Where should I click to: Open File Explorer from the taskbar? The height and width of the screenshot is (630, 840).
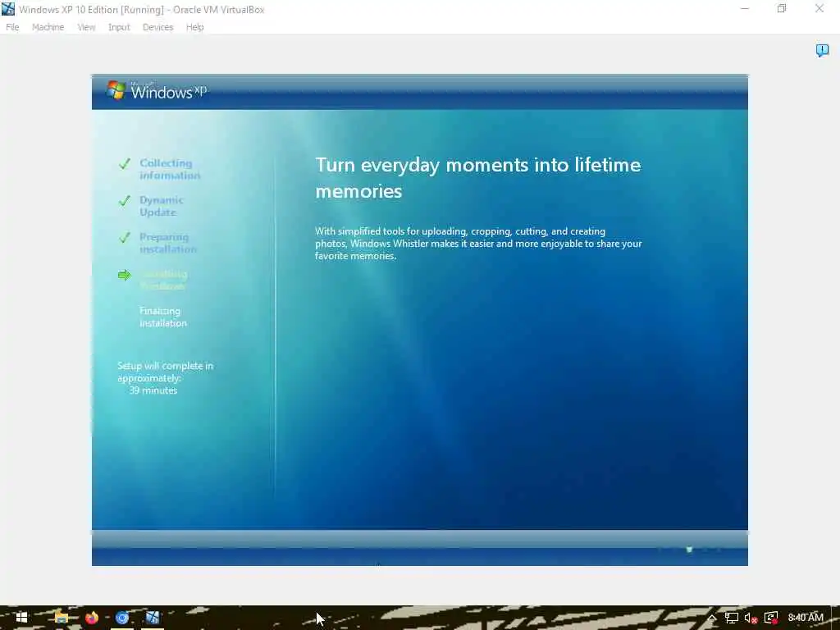pyautogui.click(x=61, y=618)
